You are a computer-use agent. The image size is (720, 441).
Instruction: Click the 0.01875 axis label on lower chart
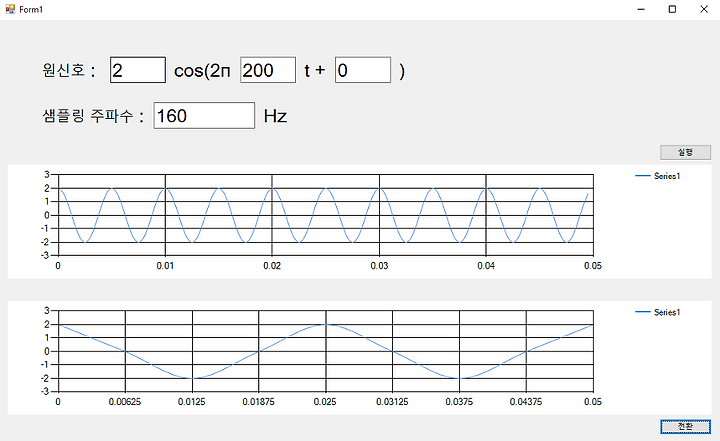[259, 402]
